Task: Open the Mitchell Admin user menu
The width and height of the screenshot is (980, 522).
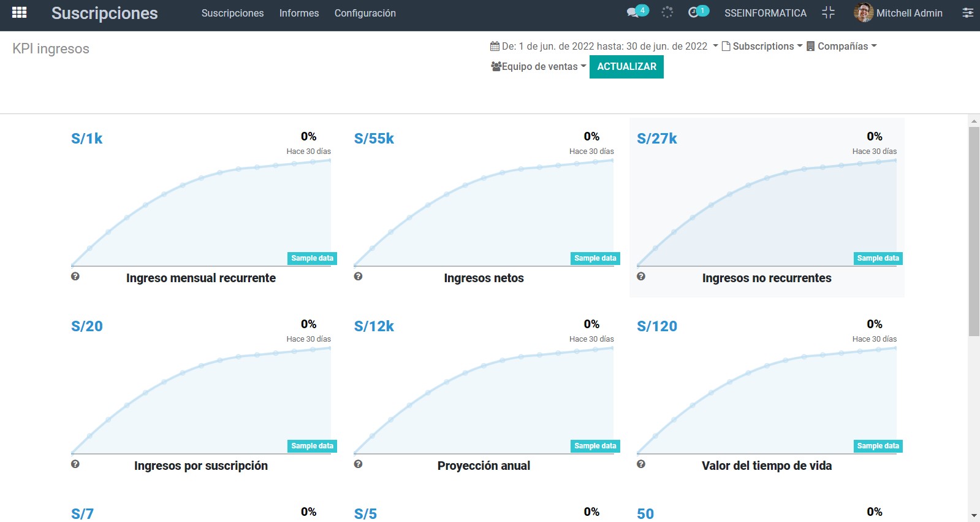Action: point(898,12)
